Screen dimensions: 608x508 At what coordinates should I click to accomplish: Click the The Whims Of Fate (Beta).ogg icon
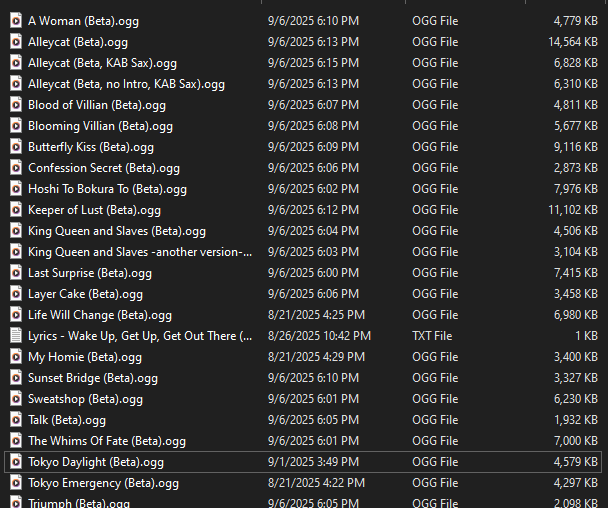(x=16, y=441)
